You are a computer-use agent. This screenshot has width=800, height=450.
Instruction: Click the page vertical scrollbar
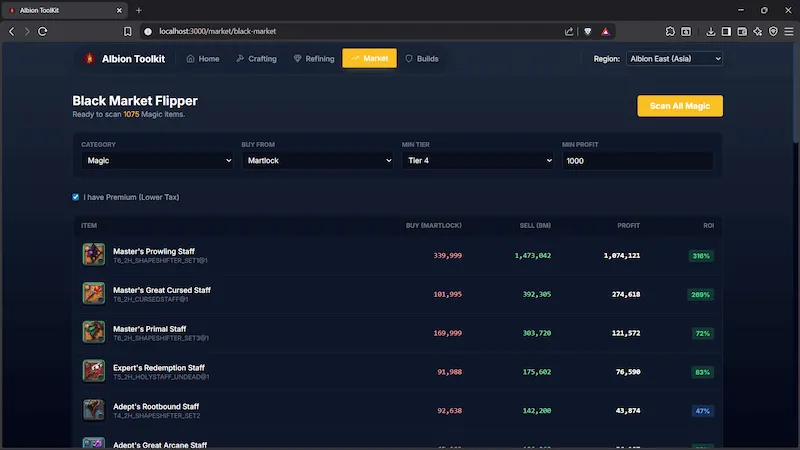796,93
